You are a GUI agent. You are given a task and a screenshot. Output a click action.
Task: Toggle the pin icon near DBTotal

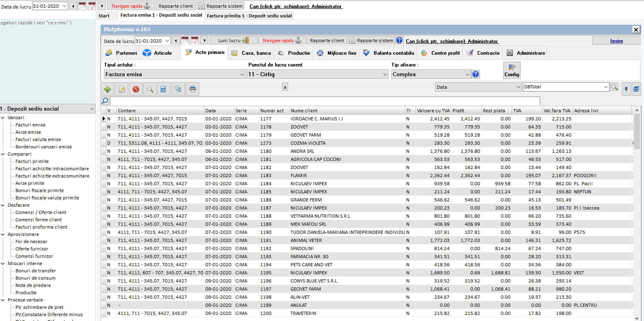(626, 89)
